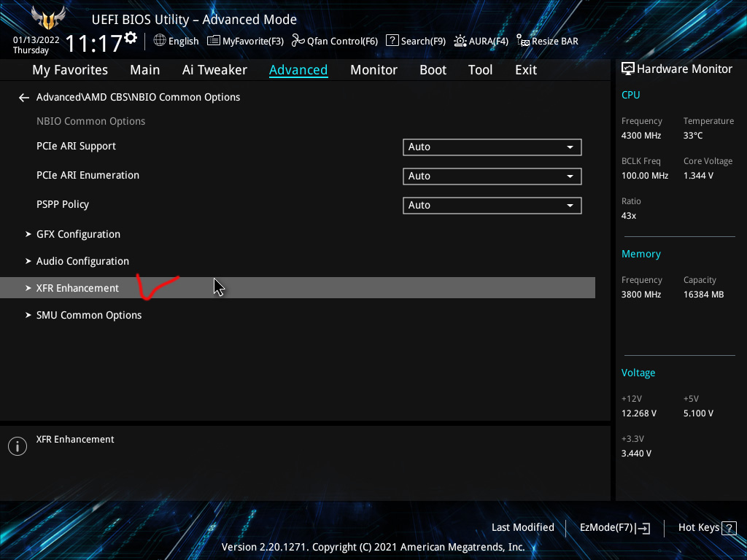Click the Last Modified button
747x560 pixels.
pyautogui.click(x=522, y=528)
